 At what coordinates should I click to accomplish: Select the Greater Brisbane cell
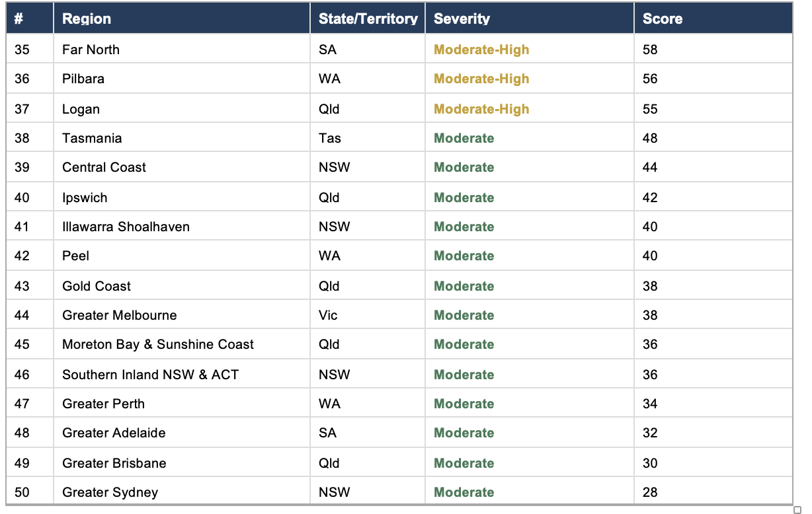click(182, 463)
